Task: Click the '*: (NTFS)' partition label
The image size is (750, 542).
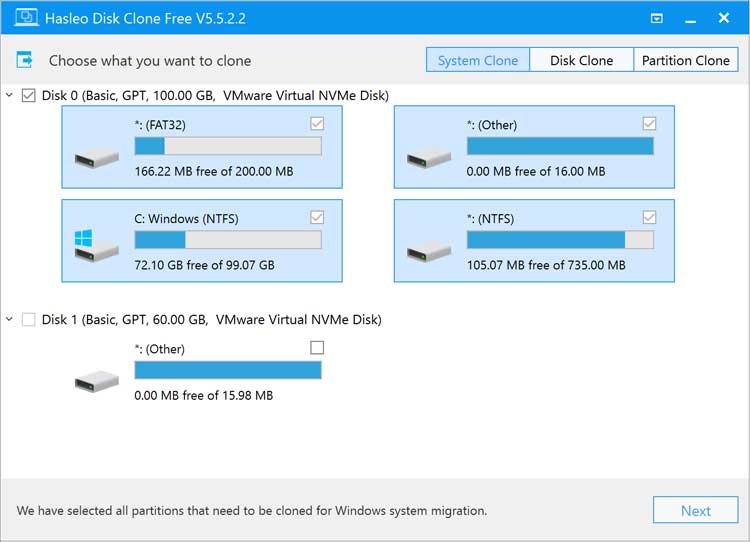Action: (x=491, y=219)
